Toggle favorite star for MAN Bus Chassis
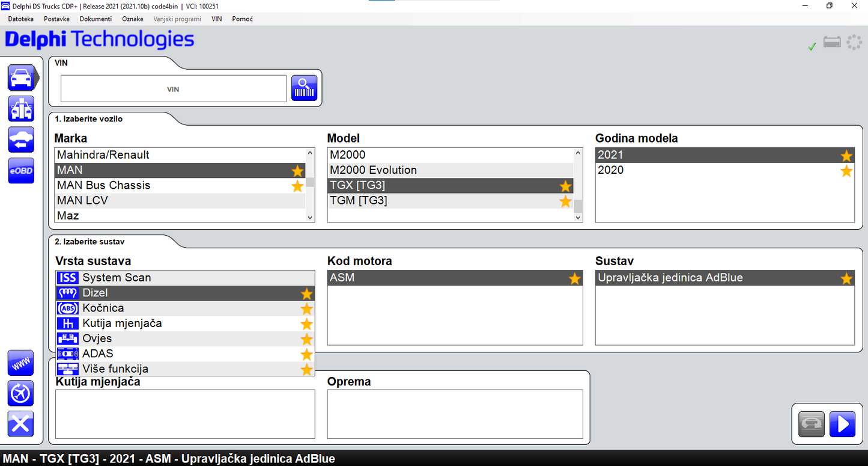The height and width of the screenshot is (466, 868). coord(297,186)
